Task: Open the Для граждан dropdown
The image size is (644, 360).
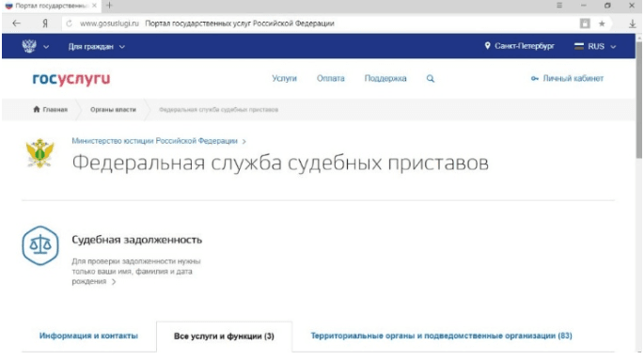Action: coord(97,47)
